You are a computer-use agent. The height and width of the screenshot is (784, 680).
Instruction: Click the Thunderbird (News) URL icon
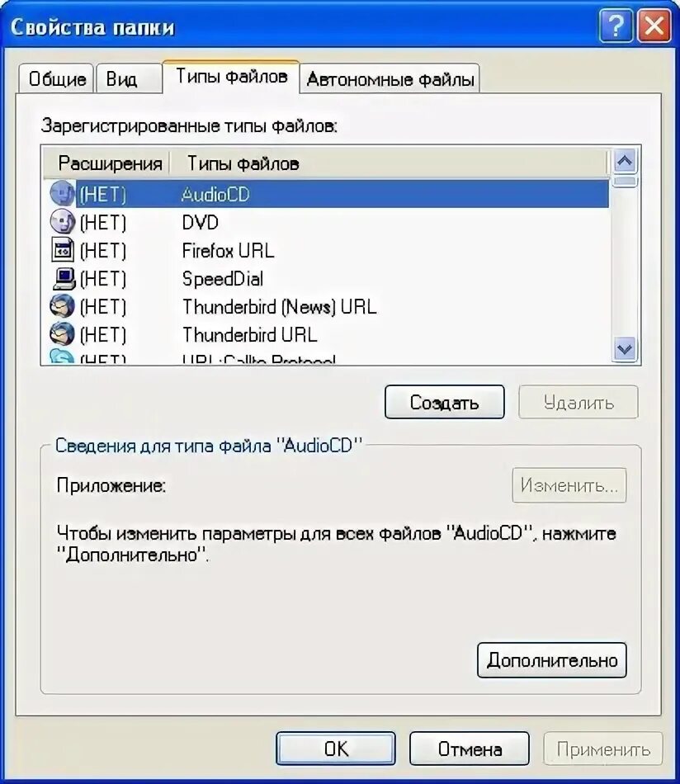click(63, 305)
